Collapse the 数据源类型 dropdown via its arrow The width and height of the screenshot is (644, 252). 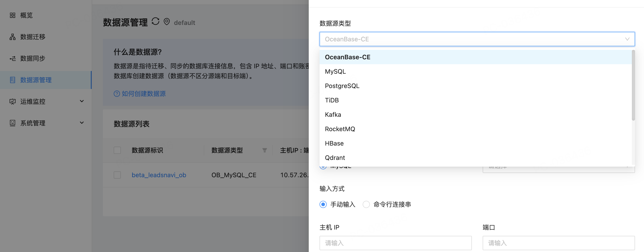627,39
